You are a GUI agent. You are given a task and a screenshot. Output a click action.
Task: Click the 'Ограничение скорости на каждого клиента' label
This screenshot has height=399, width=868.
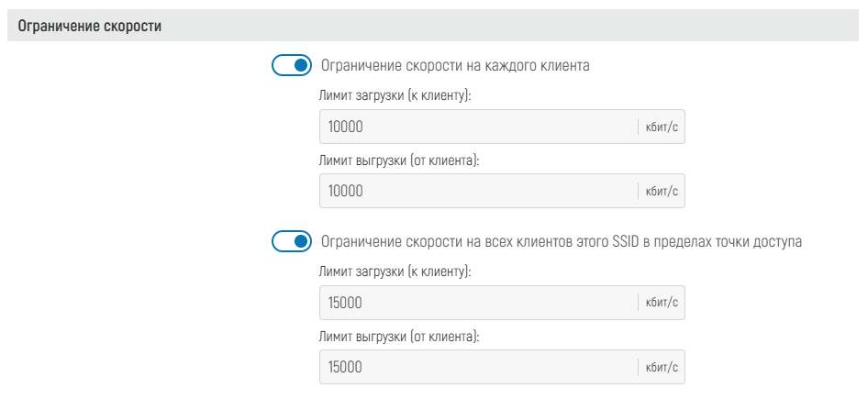pyautogui.click(x=455, y=66)
